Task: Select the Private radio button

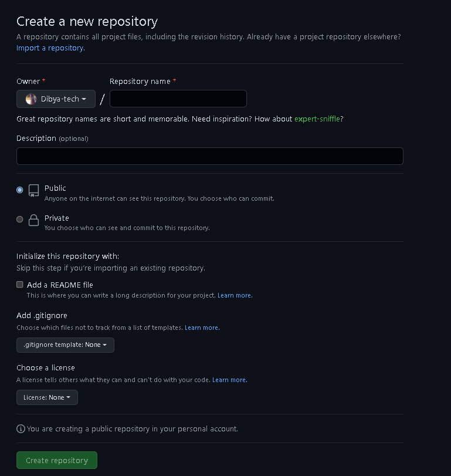Action: coord(19,219)
